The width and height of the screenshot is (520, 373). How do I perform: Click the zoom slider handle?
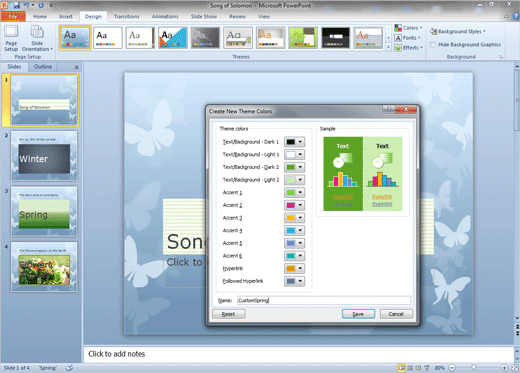[474, 368]
